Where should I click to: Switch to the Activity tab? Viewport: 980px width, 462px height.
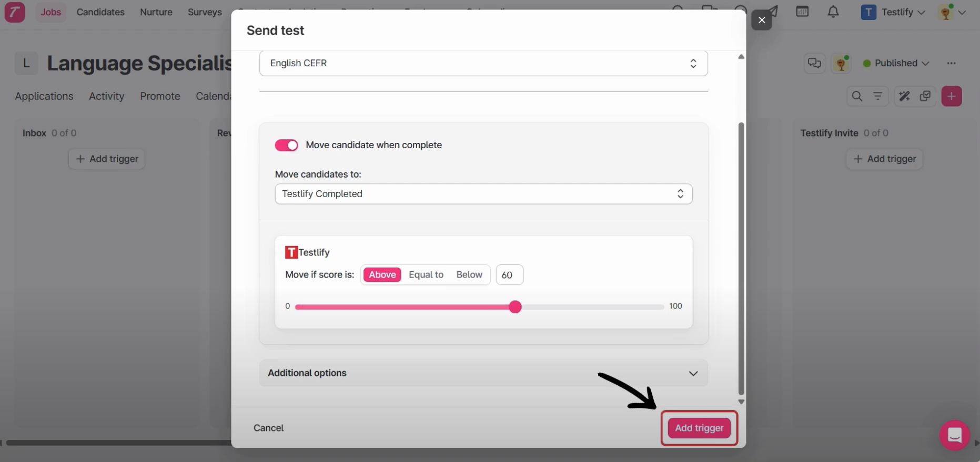[x=107, y=96]
